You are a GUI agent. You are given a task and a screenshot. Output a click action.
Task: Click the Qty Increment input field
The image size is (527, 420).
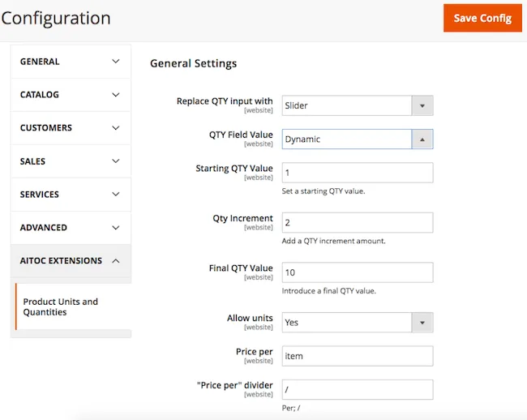357,222
